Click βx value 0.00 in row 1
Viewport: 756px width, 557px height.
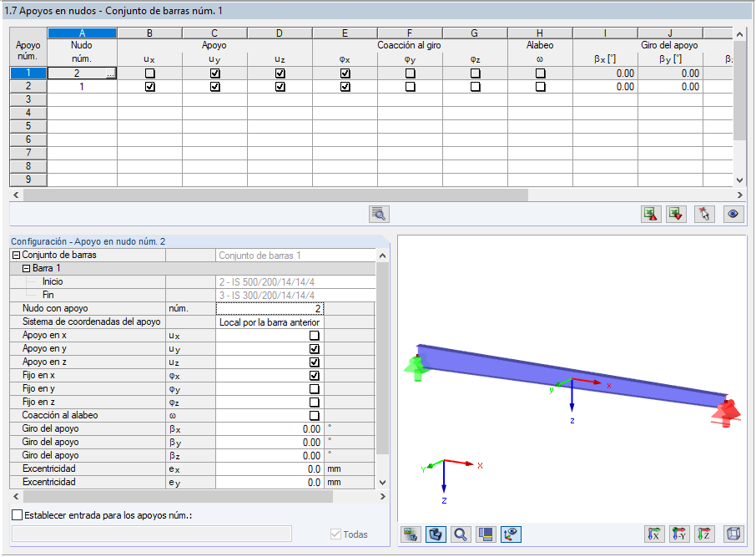(606, 73)
